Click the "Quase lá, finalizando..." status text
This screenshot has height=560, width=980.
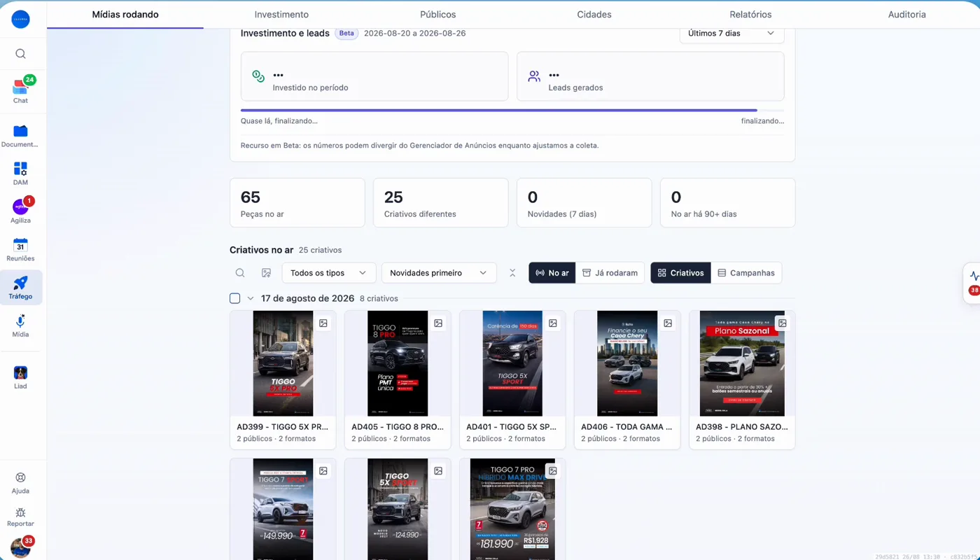[279, 120]
